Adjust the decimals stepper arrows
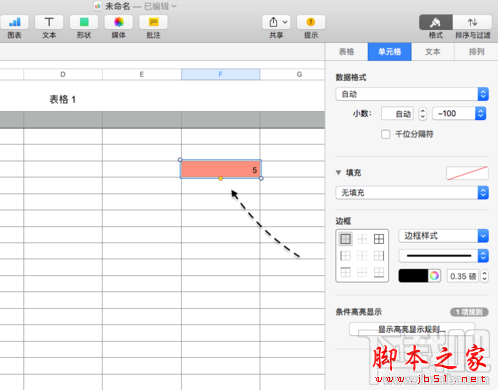This screenshot has width=498, height=390. pos(422,114)
